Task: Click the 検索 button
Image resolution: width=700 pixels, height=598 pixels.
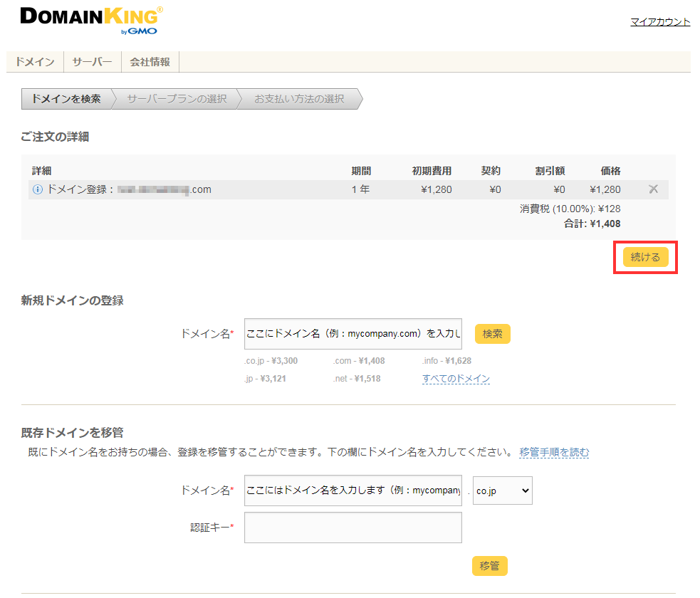Action: point(492,334)
